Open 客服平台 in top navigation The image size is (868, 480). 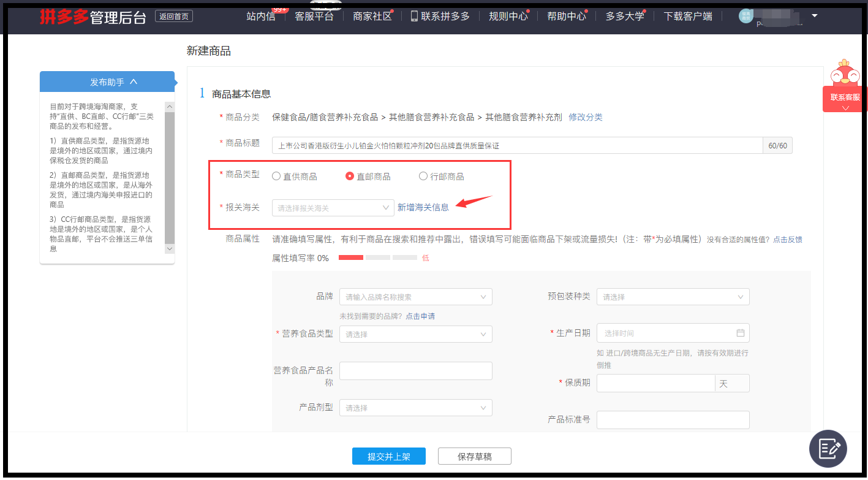tap(314, 17)
